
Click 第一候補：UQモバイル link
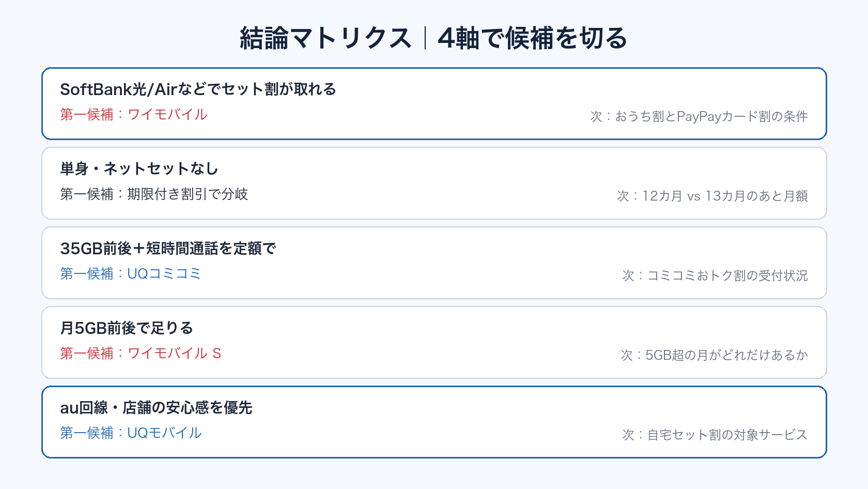131,433
